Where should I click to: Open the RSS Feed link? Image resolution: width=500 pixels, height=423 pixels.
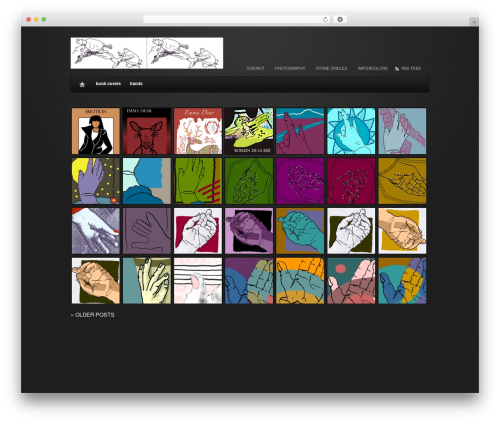click(x=411, y=68)
